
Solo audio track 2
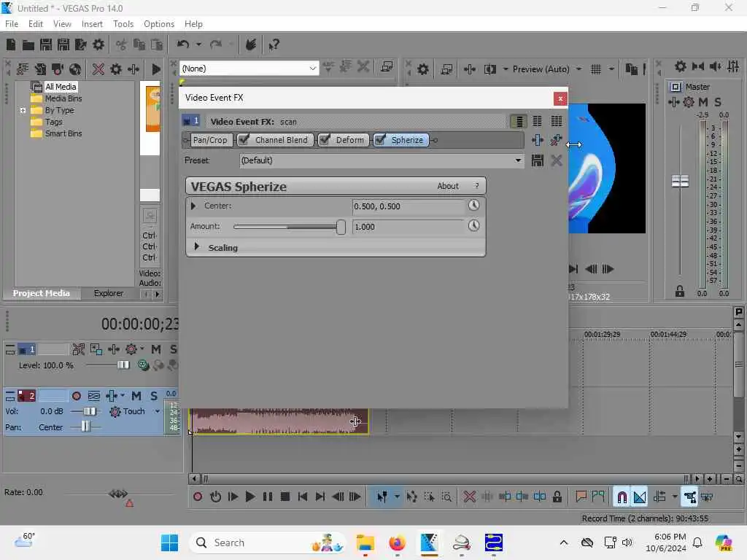[154, 396]
